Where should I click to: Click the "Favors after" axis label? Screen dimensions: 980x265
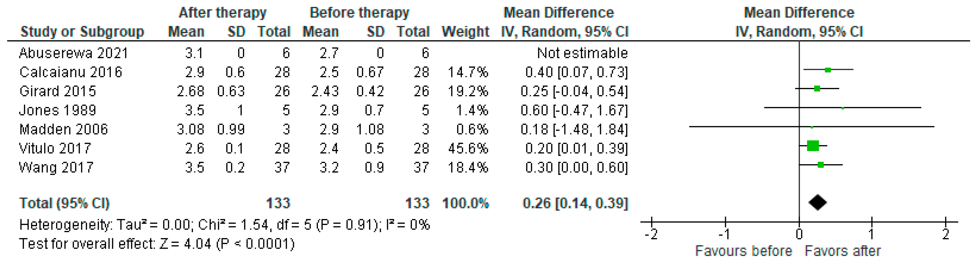coord(843,251)
